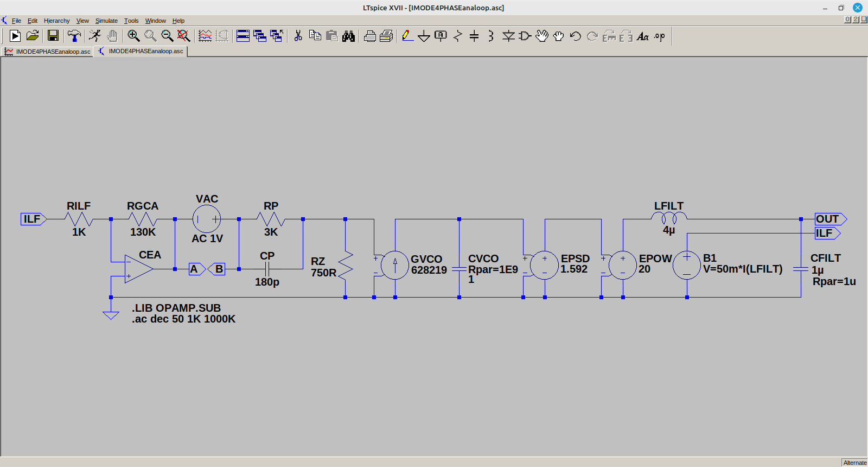Image resolution: width=868 pixels, height=467 pixels.
Task: Open Control Panel hammer icon
Action: coord(74,36)
